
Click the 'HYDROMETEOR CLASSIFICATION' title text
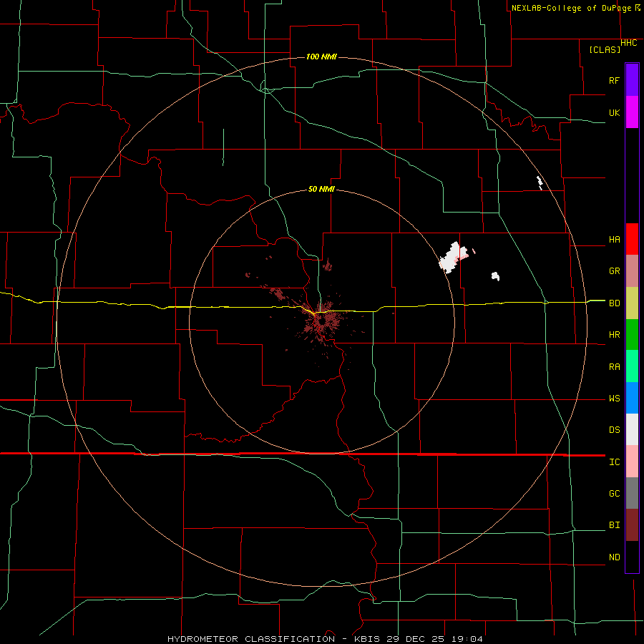coord(251,639)
